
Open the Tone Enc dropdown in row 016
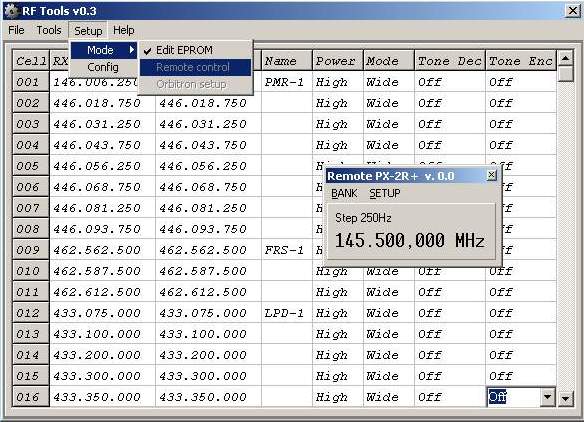click(x=547, y=397)
